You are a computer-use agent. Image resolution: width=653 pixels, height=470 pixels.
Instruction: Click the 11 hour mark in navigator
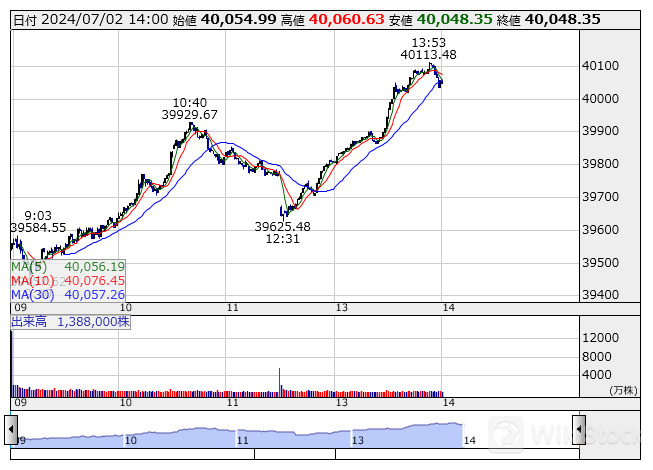pos(241,439)
